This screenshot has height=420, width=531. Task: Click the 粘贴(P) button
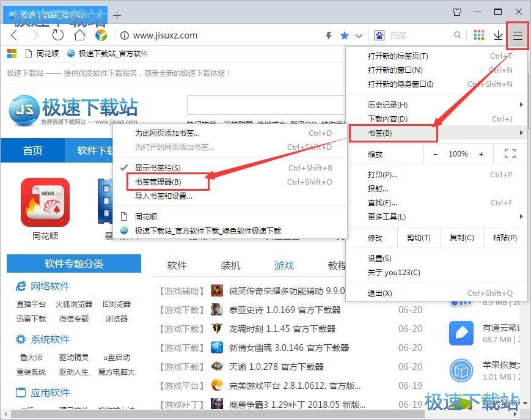pos(505,238)
